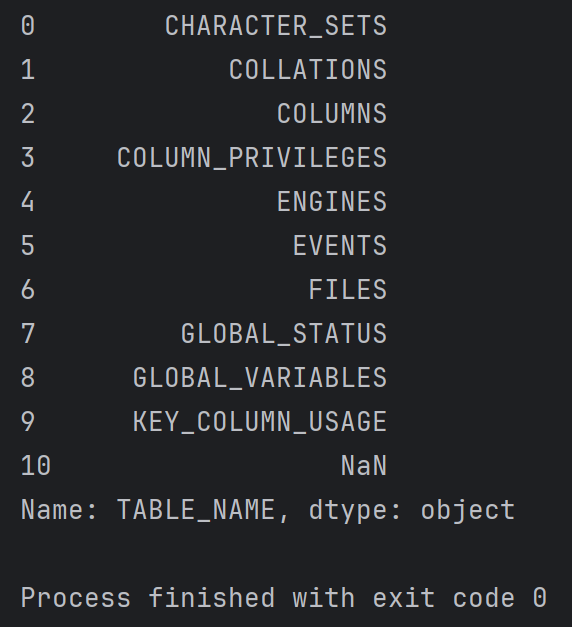Screen dimensions: 572x627
Task: Click the FILES table name
Action: [348, 290]
